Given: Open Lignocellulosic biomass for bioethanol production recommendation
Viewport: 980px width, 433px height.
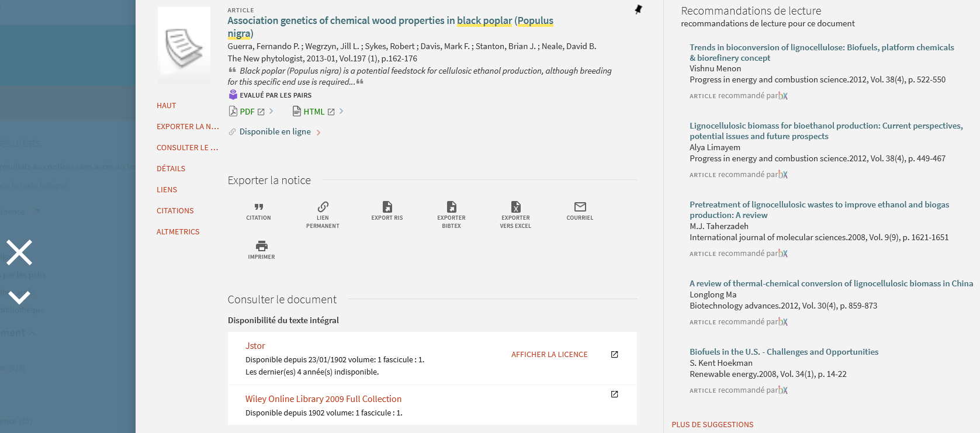Looking at the screenshot, I should point(826,131).
